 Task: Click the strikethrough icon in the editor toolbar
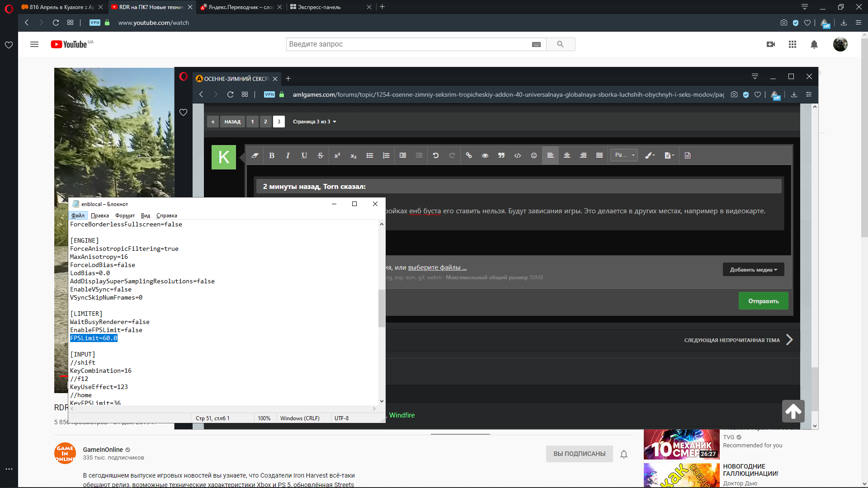(321, 155)
